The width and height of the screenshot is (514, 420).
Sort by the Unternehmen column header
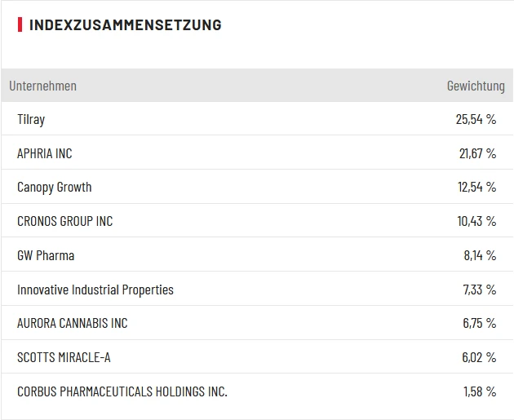[x=42, y=86]
